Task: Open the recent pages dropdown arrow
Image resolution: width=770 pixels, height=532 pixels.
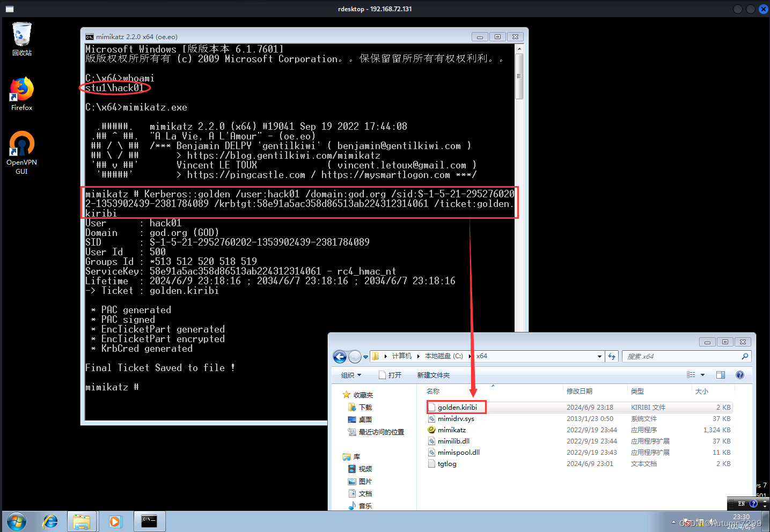Action: pos(366,357)
